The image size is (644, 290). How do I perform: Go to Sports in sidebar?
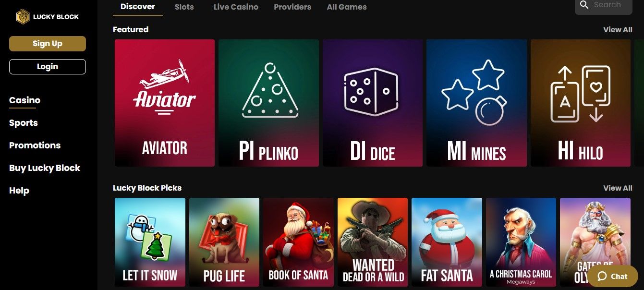(x=24, y=123)
